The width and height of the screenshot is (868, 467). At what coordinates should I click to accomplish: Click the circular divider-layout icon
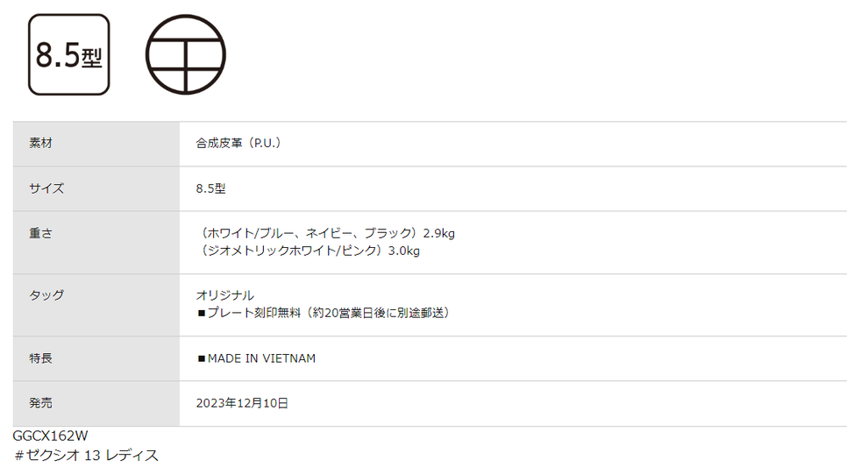(186, 55)
